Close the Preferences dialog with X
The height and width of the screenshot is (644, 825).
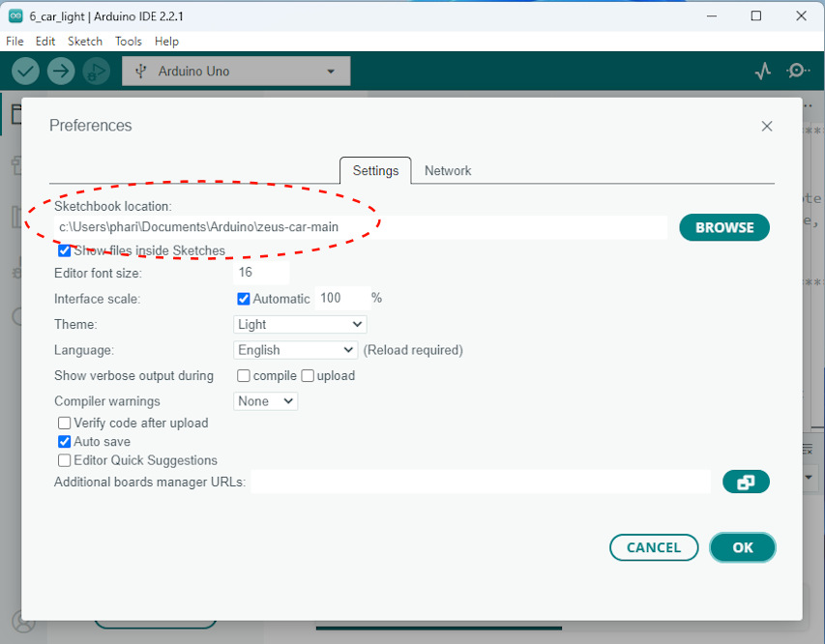(x=767, y=127)
